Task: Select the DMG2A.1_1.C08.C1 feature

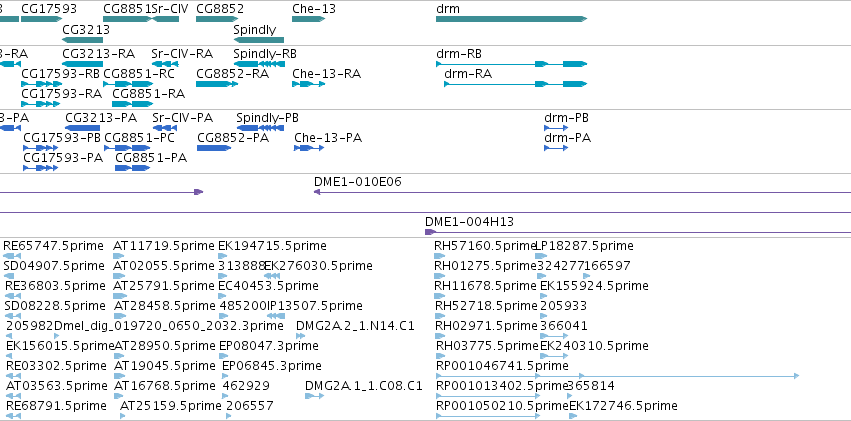Action: (314, 396)
